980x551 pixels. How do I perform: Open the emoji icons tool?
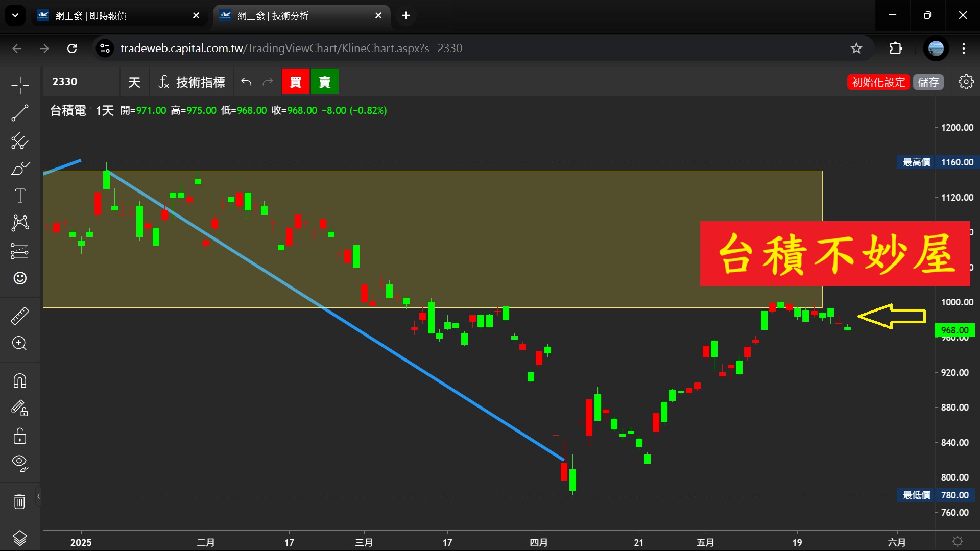pos(20,278)
